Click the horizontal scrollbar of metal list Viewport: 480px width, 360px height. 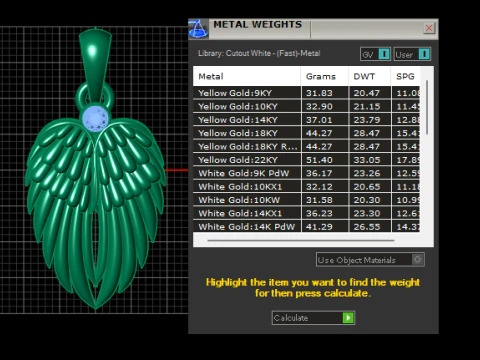[x=301, y=240]
